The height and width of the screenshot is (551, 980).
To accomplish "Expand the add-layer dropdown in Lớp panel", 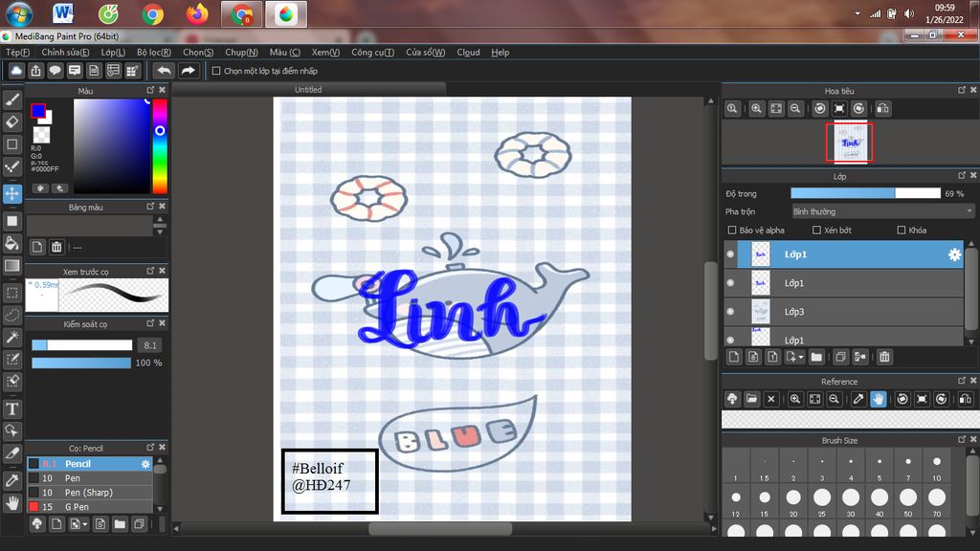I will 794,357.
